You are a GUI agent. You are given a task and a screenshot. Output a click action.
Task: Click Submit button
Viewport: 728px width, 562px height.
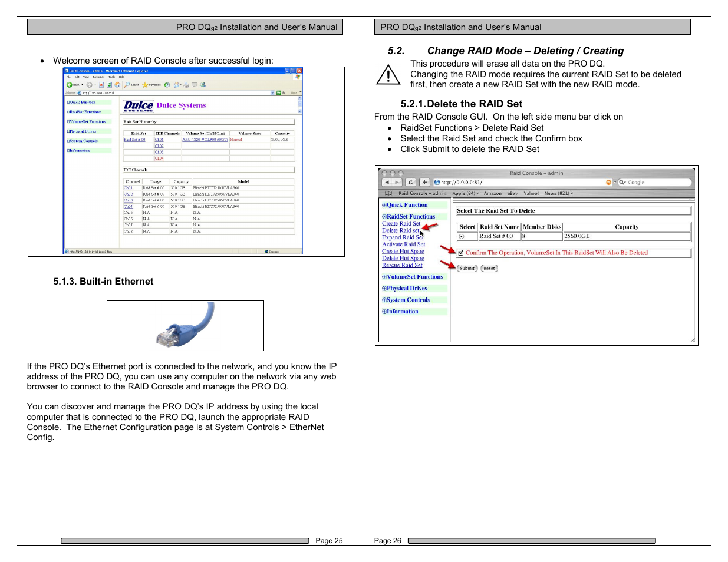click(x=467, y=269)
